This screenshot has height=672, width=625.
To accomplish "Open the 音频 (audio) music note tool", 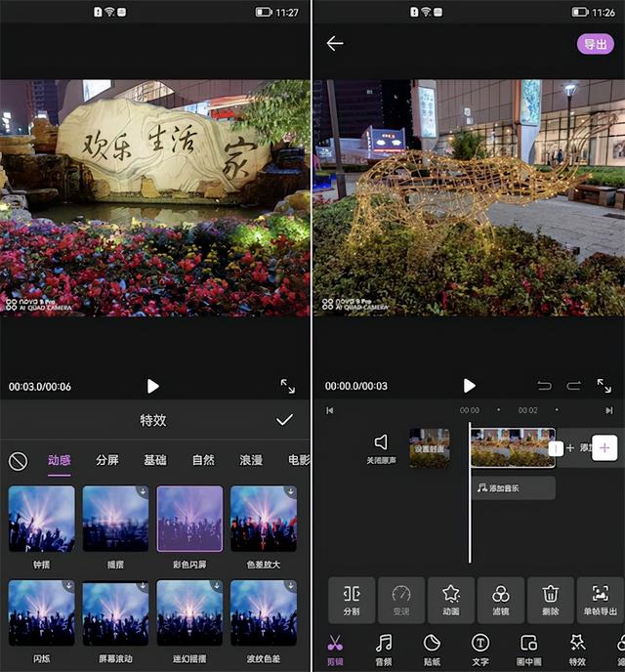I will coord(384,649).
